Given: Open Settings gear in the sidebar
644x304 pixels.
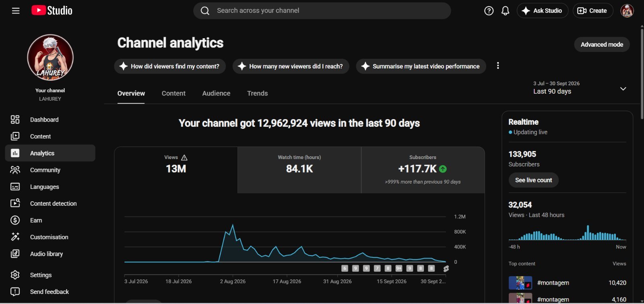Looking at the screenshot, I should pos(50,275).
